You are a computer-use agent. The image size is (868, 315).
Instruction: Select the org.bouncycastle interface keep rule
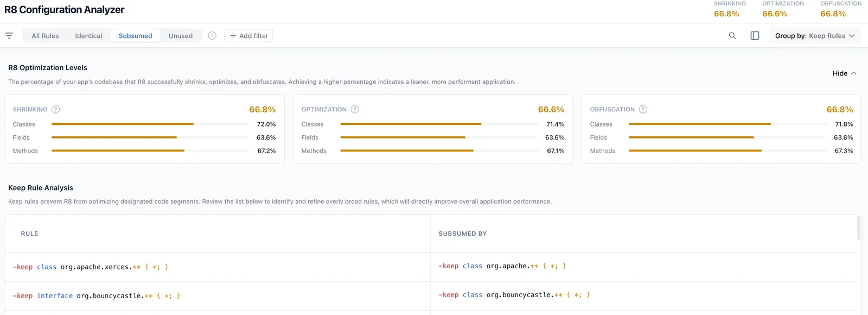(97, 296)
